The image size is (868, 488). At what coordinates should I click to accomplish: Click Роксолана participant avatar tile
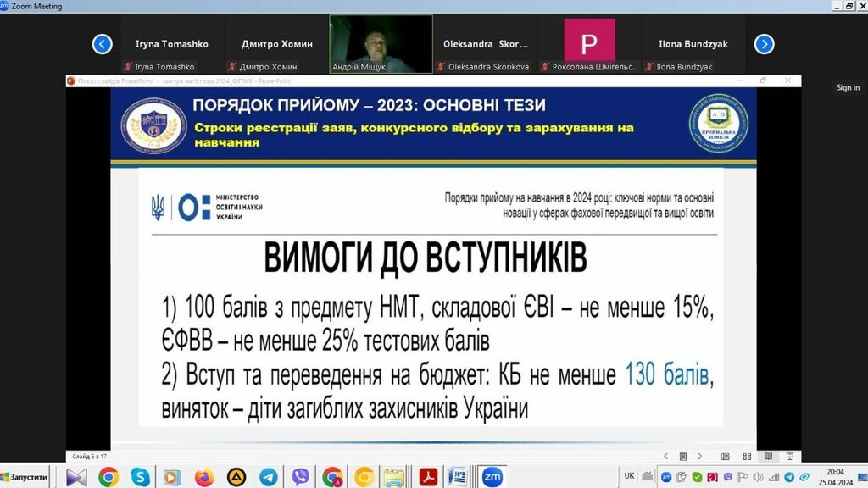(x=589, y=43)
